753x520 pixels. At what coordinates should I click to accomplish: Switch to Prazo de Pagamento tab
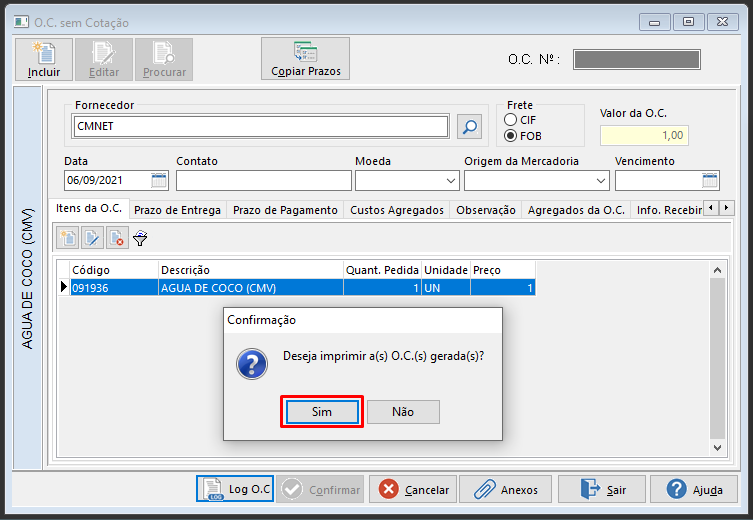point(285,210)
